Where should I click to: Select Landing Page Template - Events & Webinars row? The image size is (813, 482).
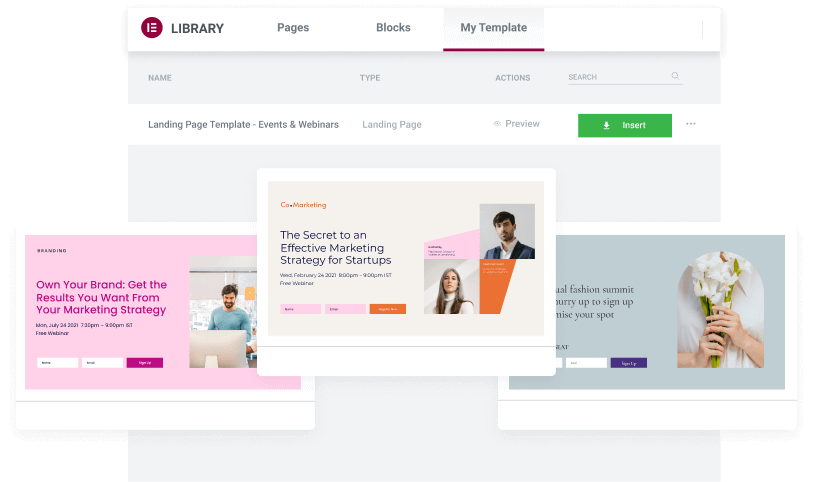[x=243, y=125]
